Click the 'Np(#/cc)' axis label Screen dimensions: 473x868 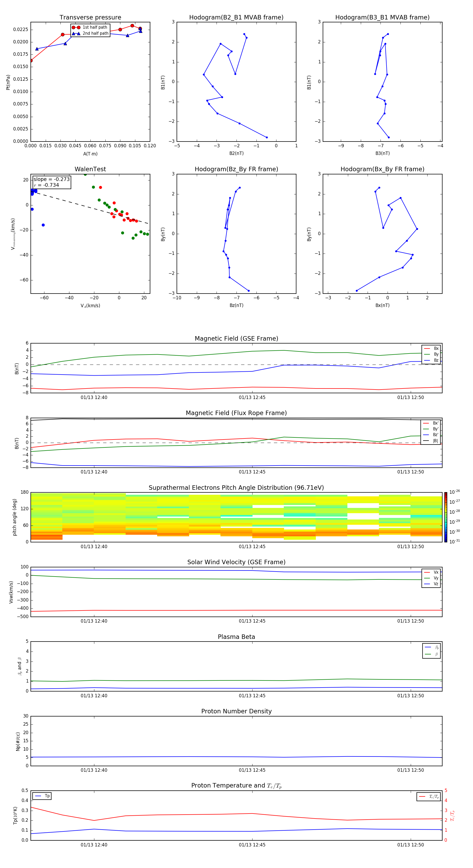18,741
